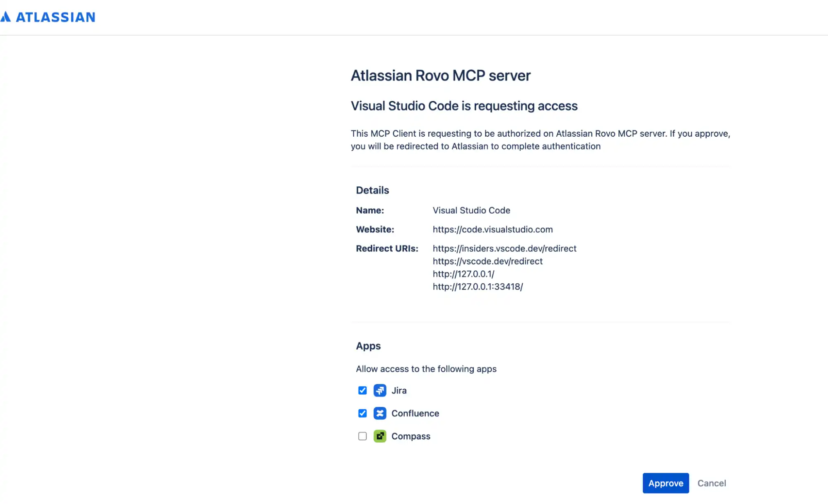The image size is (828, 504).
Task: Click the Confluence label text
Action: pyautogui.click(x=415, y=413)
